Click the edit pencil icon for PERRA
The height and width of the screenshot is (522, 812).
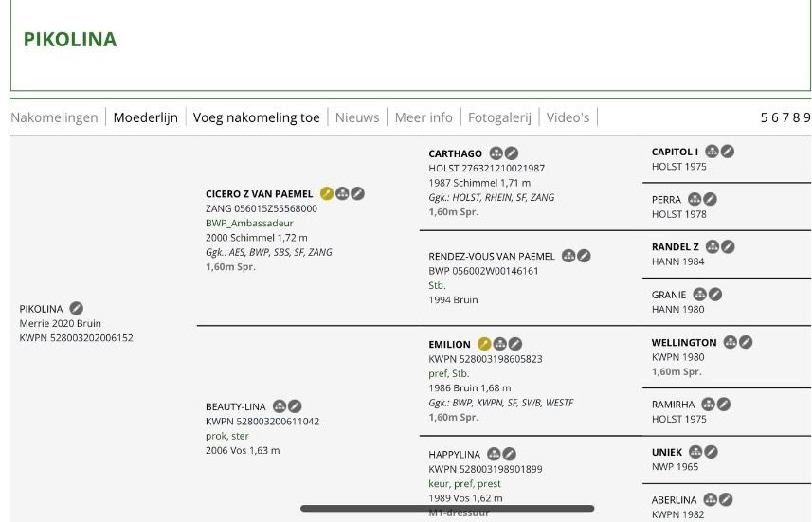[710, 199]
